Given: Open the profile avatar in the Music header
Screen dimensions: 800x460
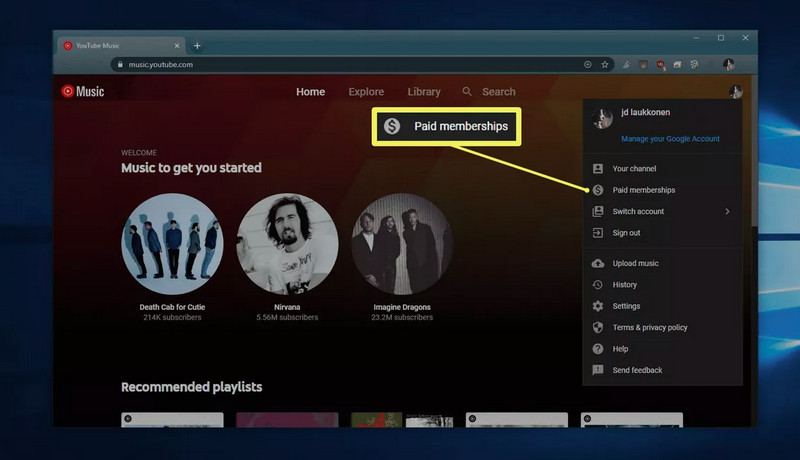Looking at the screenshot, I should pos(735,91).
